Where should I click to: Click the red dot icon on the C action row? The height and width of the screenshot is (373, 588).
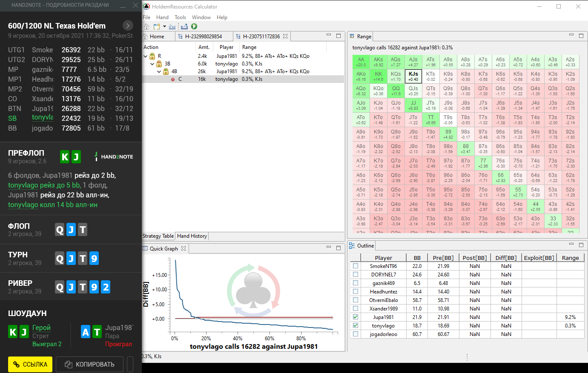173,79
